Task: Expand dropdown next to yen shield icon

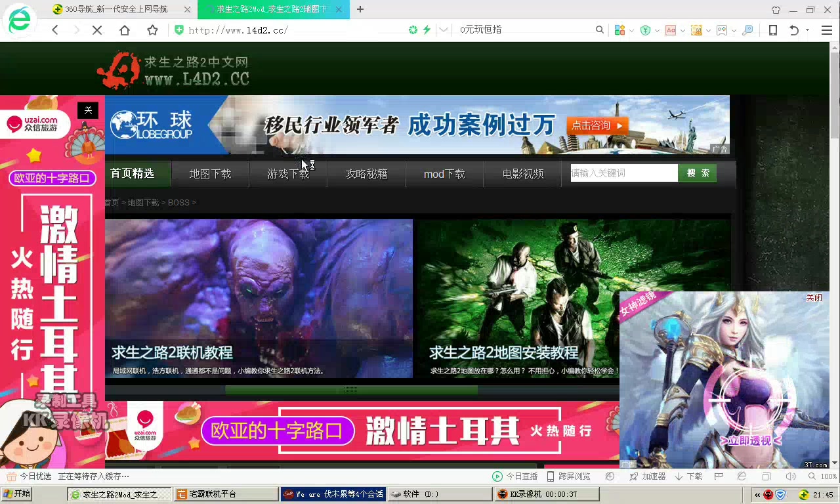Action: pyautogui.click(x=657, y=30)
